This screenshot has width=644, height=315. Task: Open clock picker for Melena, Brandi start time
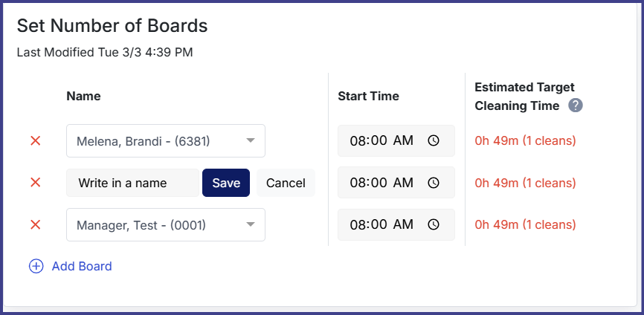coord(434,140)
